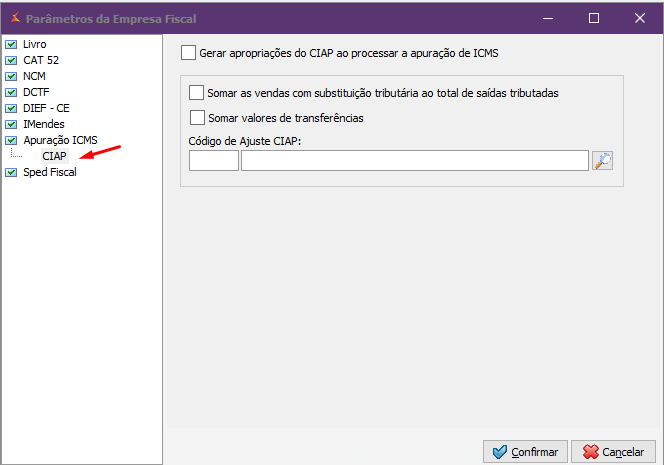Click the long CIAP adjustment description field
The image size is (664, 465).
[x=415, y=161]
